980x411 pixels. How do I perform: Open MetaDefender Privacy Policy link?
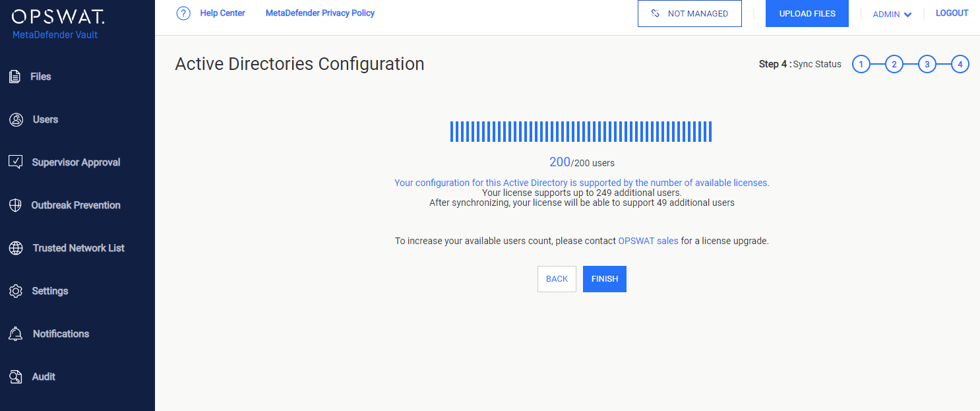tap(320, 13)
